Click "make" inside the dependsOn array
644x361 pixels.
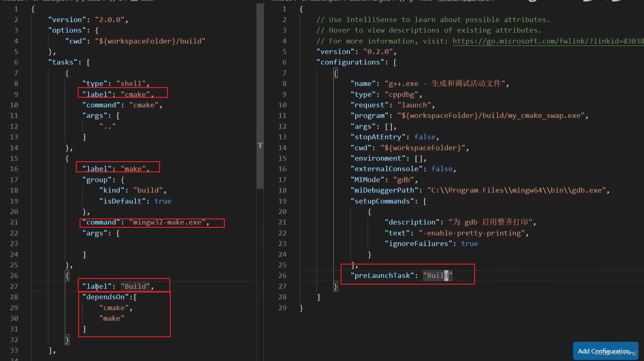click(x=112, y=319)
